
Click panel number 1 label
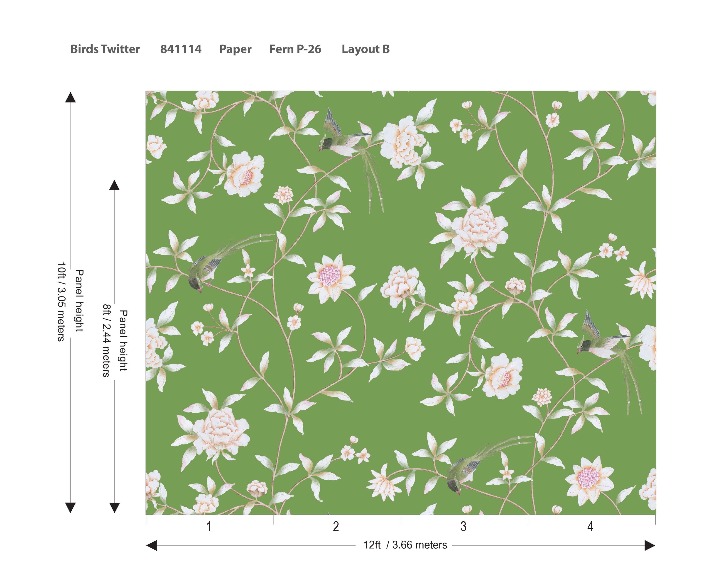209,526
